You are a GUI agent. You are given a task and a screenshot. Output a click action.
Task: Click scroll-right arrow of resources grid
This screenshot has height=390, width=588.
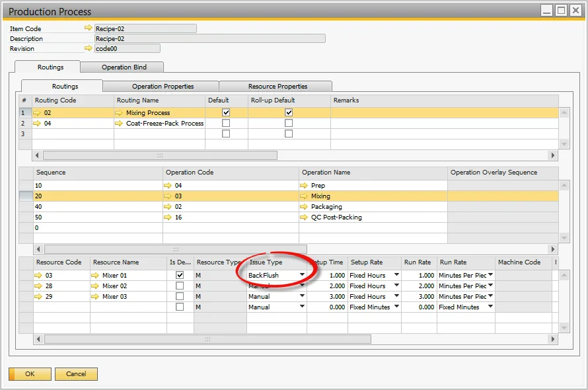point(552,339)
